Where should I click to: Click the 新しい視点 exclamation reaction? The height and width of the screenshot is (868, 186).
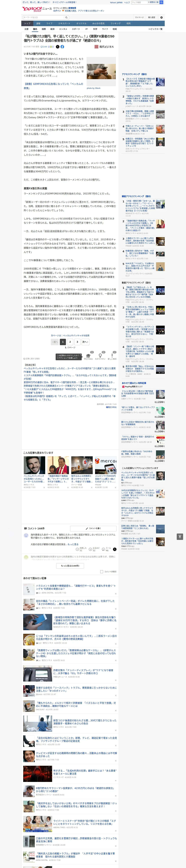point(112,356)
